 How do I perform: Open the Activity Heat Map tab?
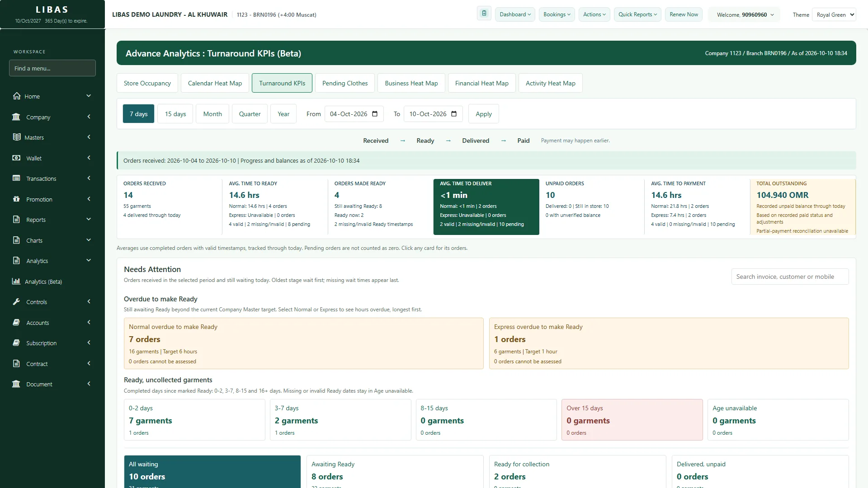tap(550, 83)
